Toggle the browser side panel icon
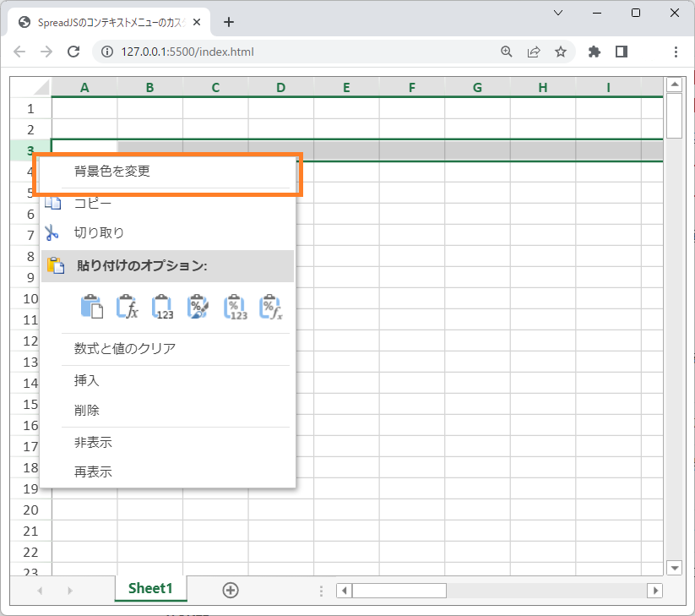 click(622, 52)
